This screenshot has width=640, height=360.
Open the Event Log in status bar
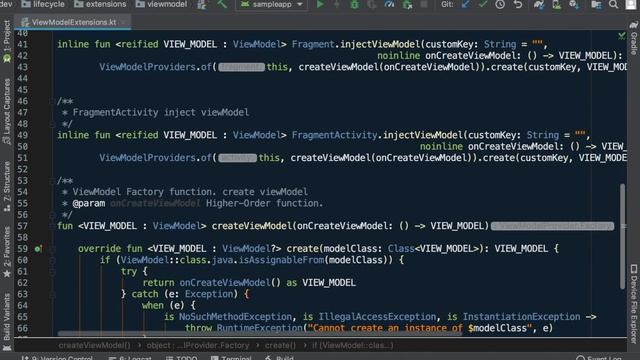tap(599, 358)
